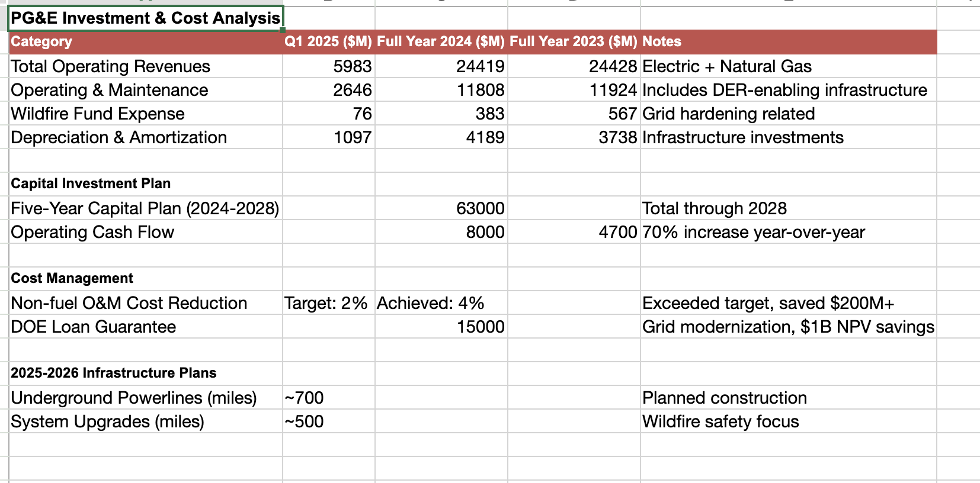
Task: Select the 'Achieved: 4%' cell
Action: [431, 303]
